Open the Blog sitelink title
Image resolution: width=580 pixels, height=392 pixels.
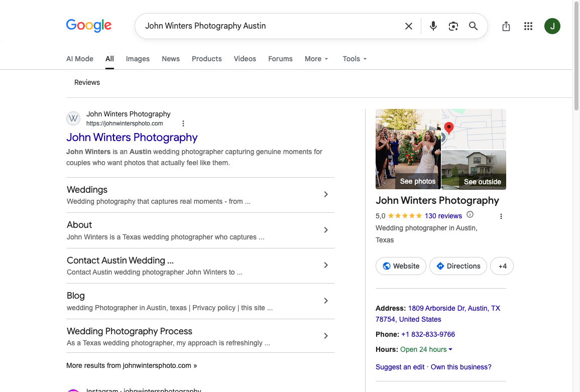[76, 296]
